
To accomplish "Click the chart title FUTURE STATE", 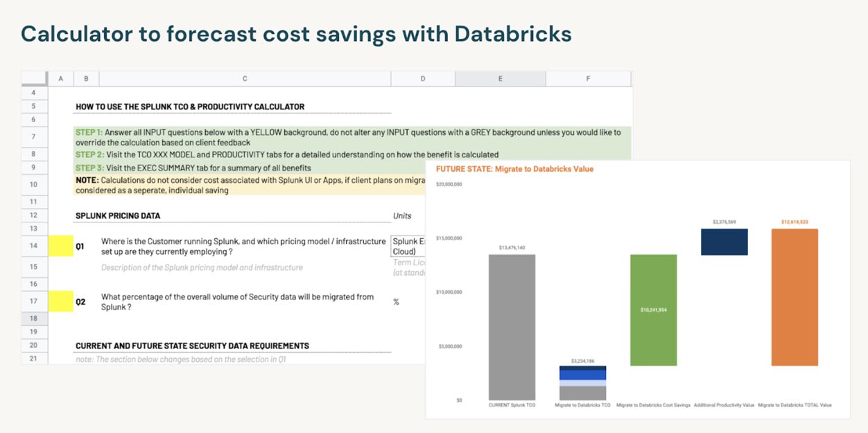I will tap(514, 169).
